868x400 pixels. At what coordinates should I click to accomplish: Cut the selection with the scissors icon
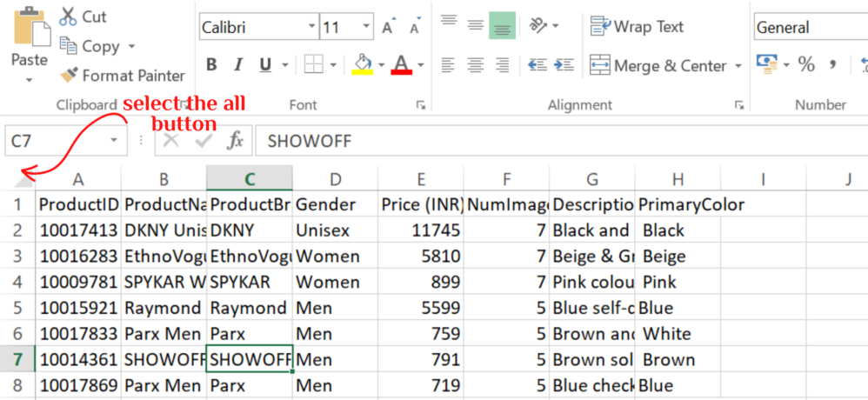click(68, 17)
